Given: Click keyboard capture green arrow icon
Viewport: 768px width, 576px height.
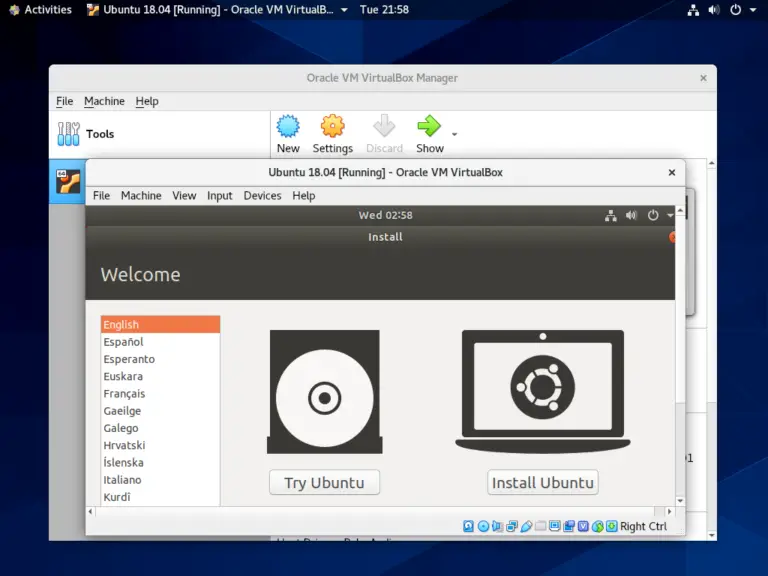Looking at the screenshot, I should pyautogui.click(x=612, y=526).
